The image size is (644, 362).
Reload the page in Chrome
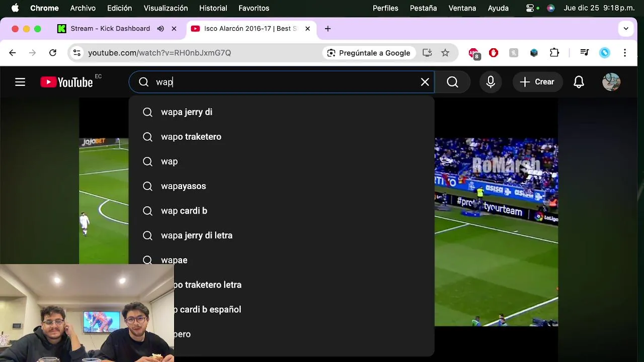(53, 53)
